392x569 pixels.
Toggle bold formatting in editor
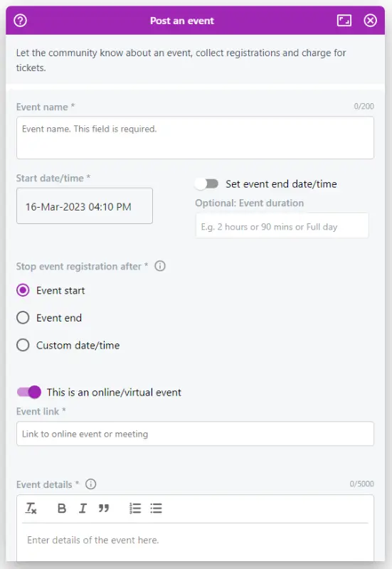62,509
